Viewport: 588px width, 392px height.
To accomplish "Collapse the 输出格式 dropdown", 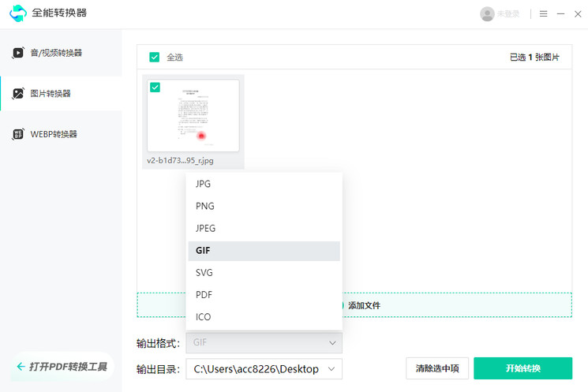I will click(333, 343).
